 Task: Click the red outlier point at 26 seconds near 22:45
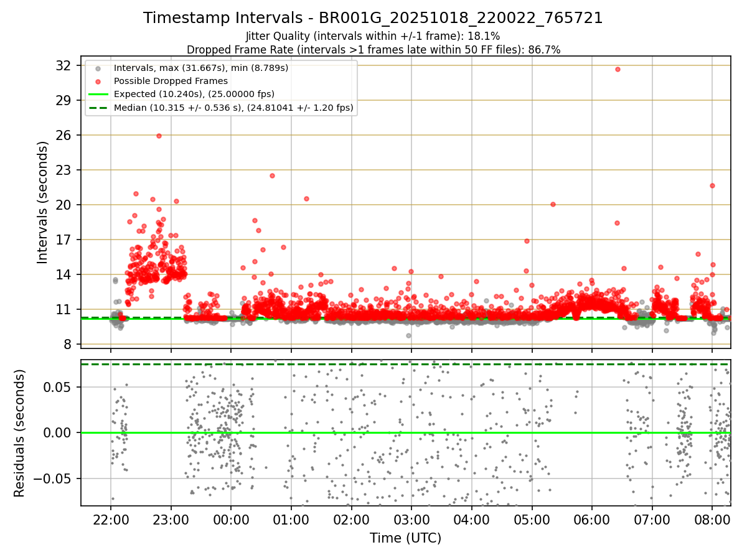point(159,136)
